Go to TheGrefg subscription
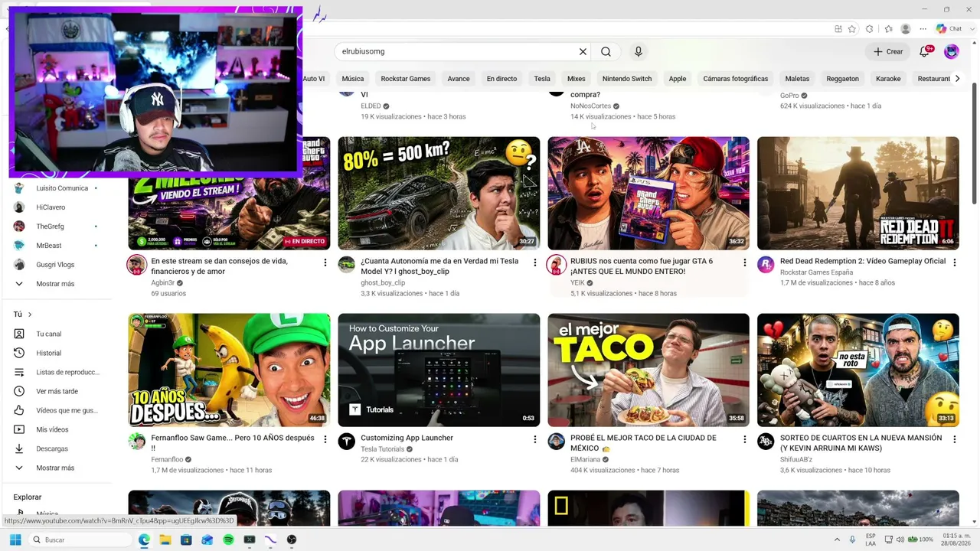980x551 pixels. (x=57, y=227)
